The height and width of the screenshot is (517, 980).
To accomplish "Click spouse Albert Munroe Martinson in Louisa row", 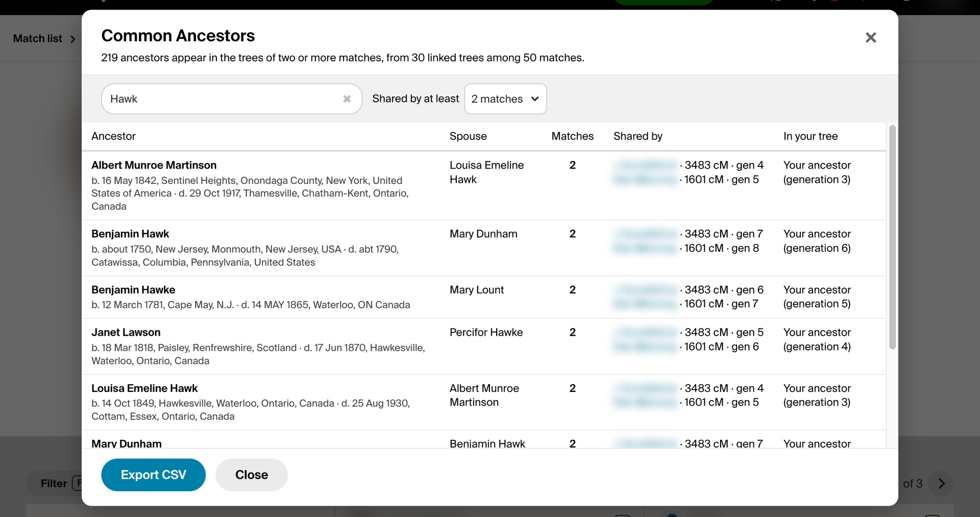I will [x=484, y=395].
